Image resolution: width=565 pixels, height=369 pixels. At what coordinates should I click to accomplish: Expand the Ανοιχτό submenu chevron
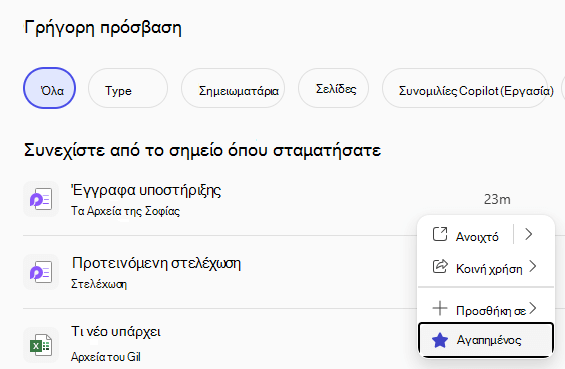[529, 234]
